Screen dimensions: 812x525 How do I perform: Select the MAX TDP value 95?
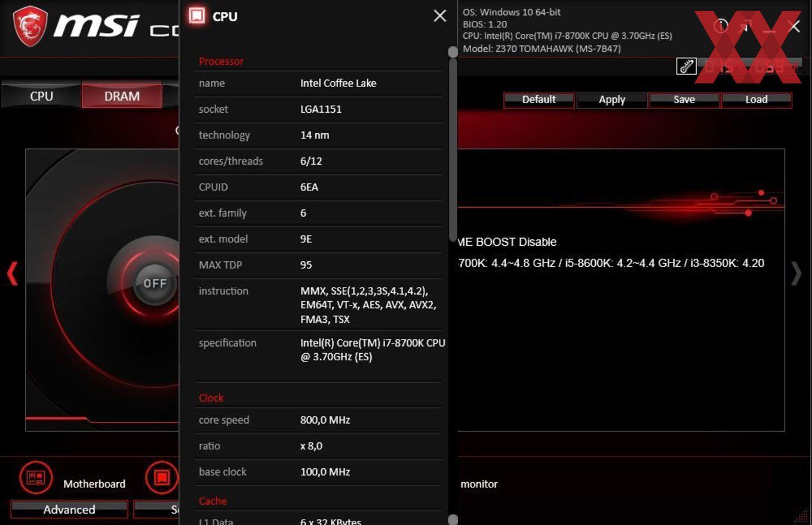coord(306,265)
